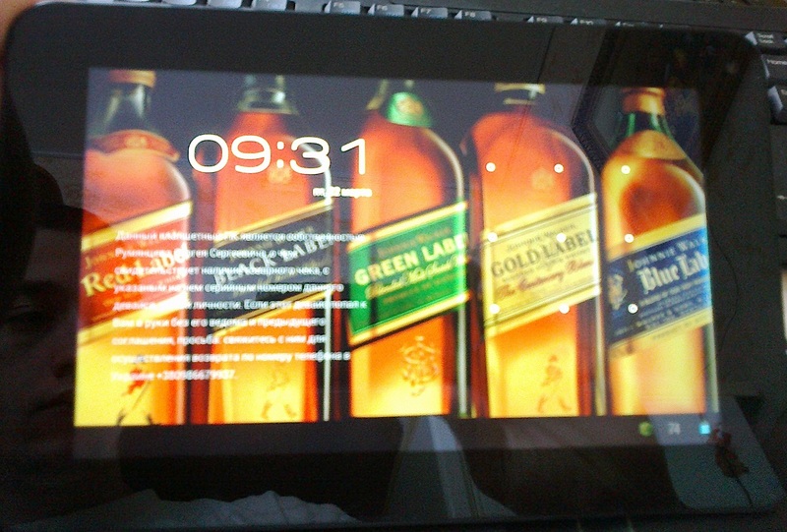This screenshot has width=787, height=532.
Task: Tap the top-center pattern unlock dot
Action: [559, 168]
